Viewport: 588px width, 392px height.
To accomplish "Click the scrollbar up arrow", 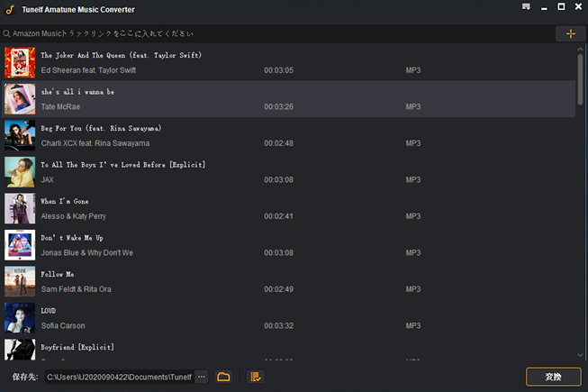I will [x=580, y=50].
